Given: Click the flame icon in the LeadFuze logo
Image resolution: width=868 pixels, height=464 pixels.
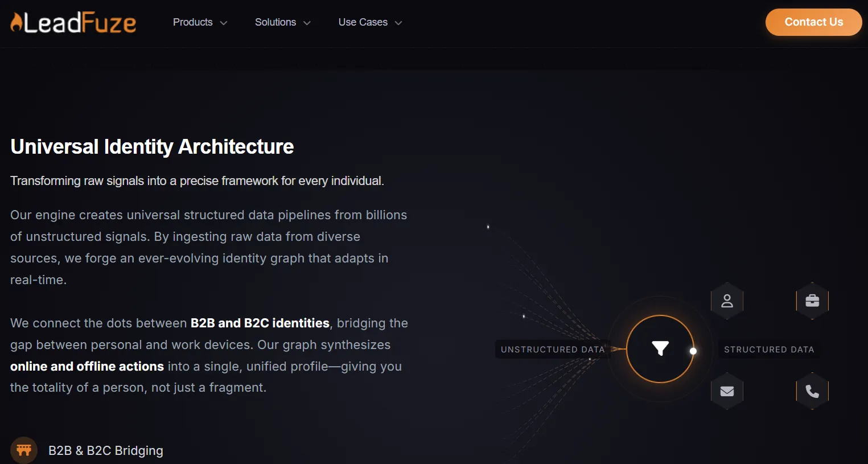Looking at the screenshot, I should (15, 22).
